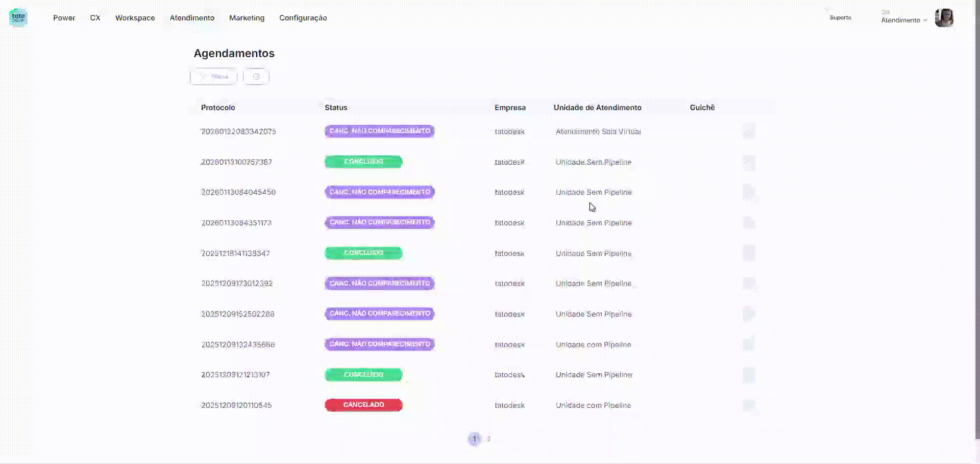The width and height of the screenshot is (980, 464).
Task: Click action icon for protocol 20251218141138347
Action: point(748,253)
